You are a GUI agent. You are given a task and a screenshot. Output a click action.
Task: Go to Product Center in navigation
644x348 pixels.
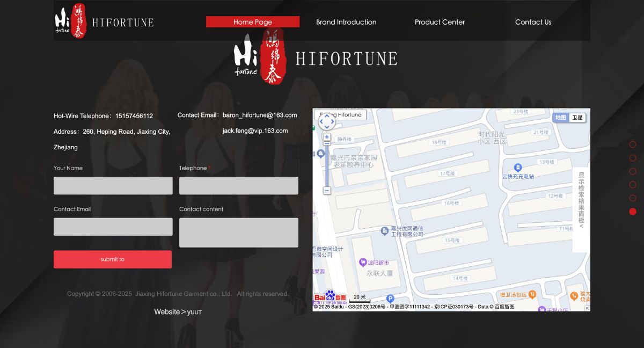coord(440,22)
